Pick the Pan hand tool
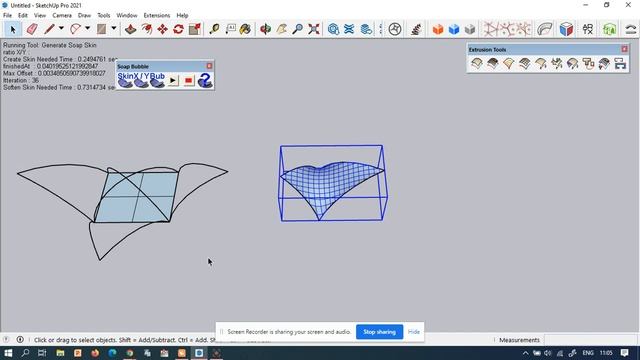The height and width of the screenshot is (360, 640). (x=282, y=29)
